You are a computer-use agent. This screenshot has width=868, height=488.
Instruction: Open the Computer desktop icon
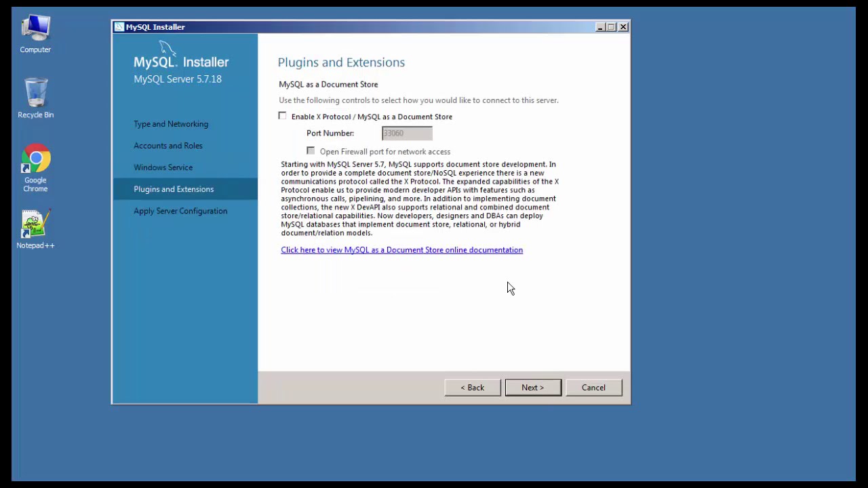35,34
